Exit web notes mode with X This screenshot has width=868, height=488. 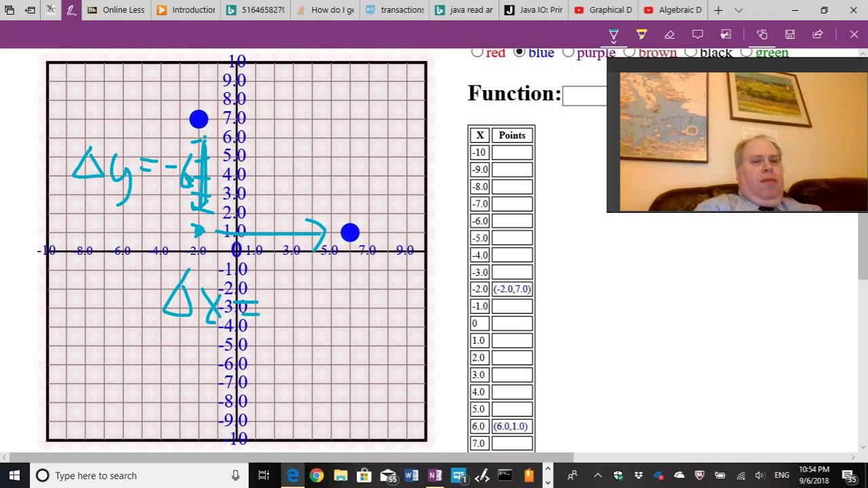tap(854, 35)
